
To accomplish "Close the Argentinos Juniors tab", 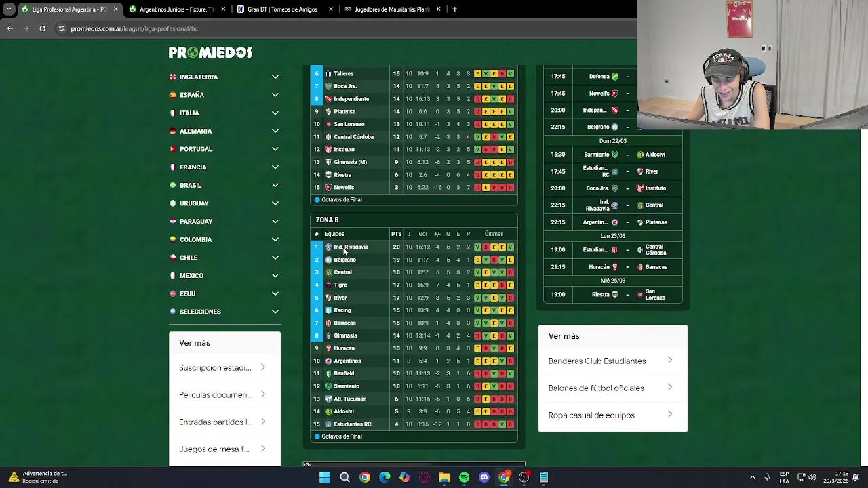I will (x=223, y=9).
